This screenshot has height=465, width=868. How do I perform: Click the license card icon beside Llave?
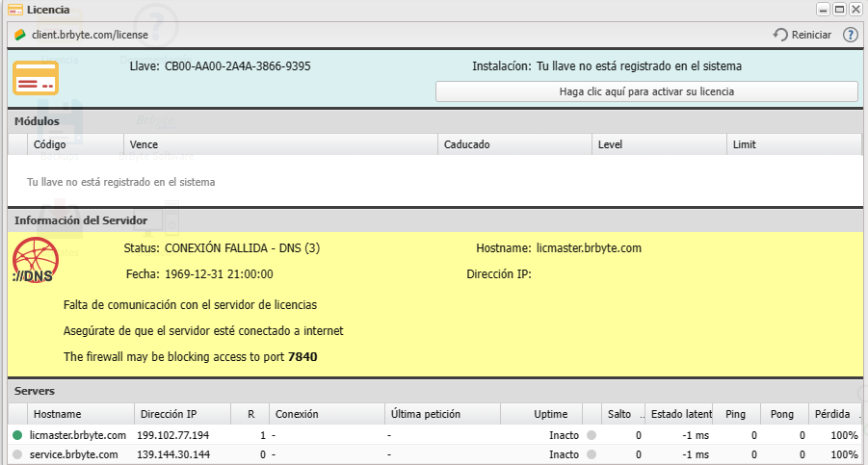click(36, 77)
